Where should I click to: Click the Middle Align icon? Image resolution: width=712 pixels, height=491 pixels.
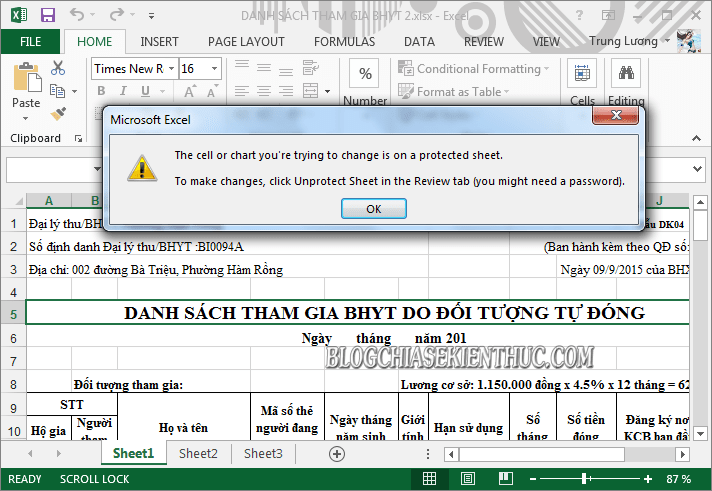(264, 68)
